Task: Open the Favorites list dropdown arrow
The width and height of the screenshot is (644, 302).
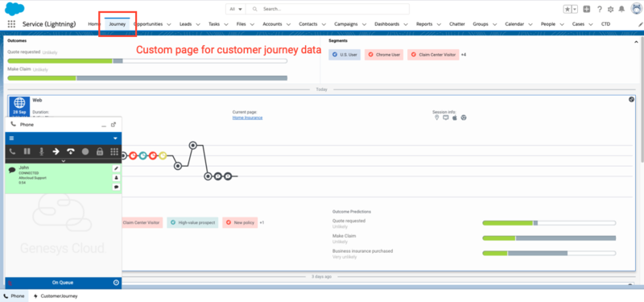Action: 575,9
